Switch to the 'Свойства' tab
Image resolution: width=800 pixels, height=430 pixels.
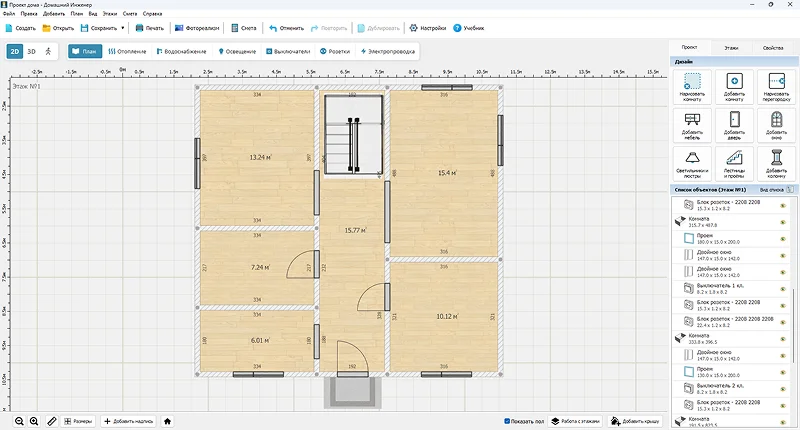773,48
